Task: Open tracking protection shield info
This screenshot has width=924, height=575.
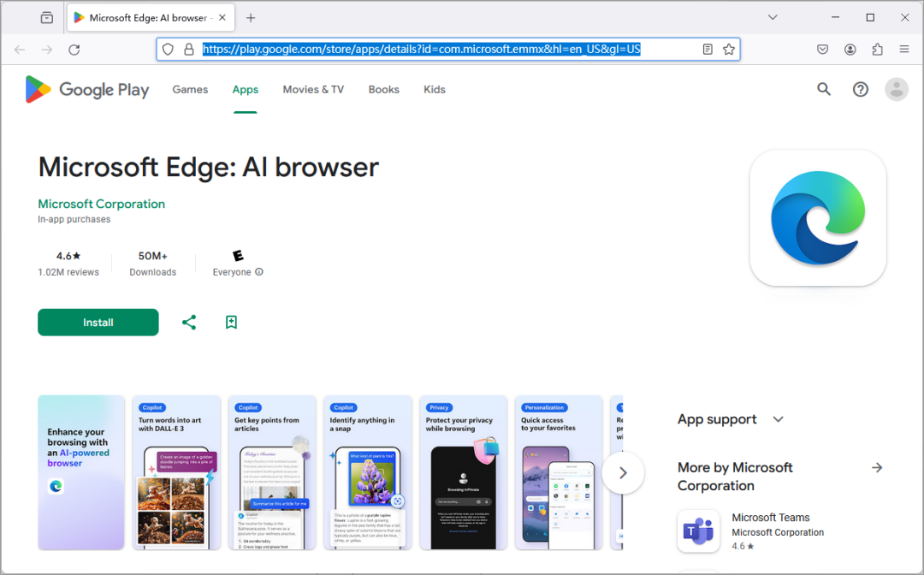Action: coord(168,50)
